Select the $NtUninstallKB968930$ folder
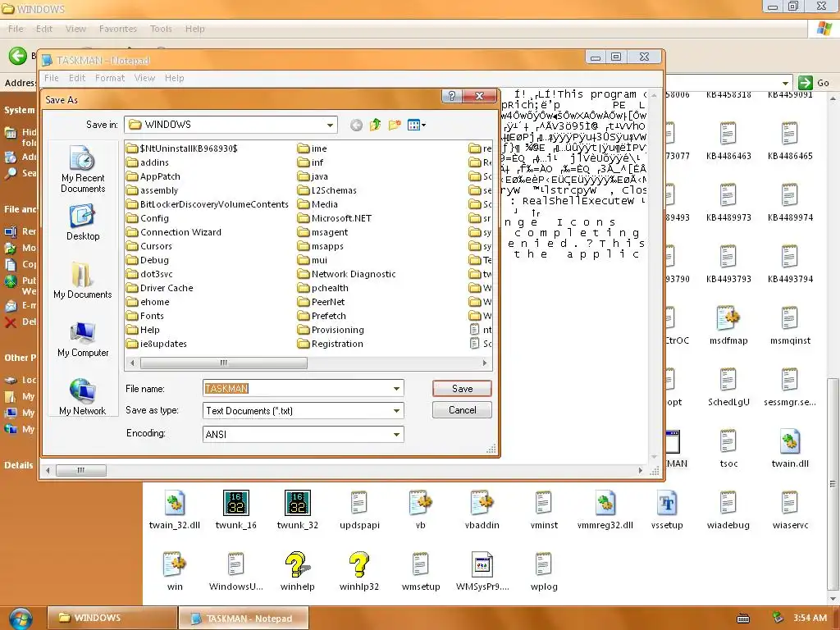The height and width of the screenshot is (630, 840). (182, 148)
